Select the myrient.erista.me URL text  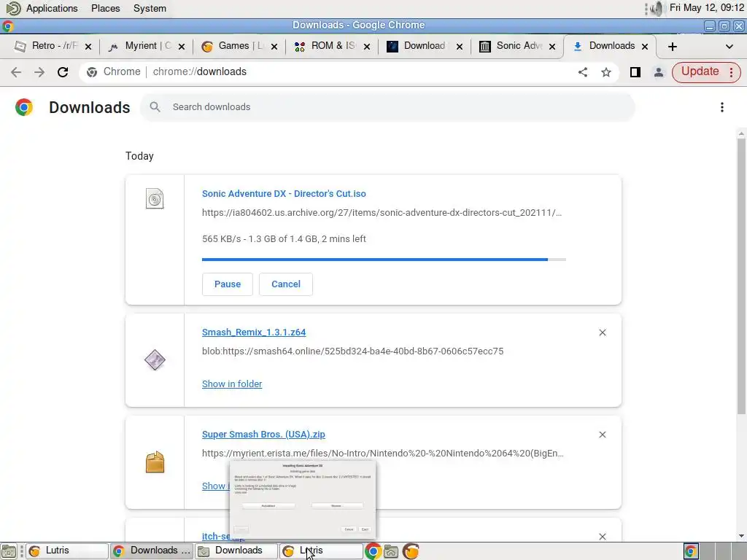[x=383, y=454]
